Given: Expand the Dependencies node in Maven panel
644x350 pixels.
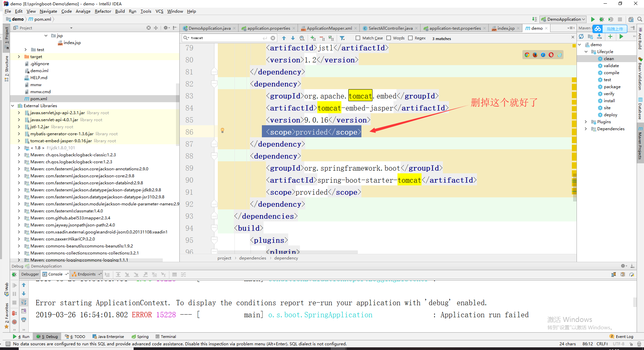Looking at the screenshot, I should click(586, 129).
